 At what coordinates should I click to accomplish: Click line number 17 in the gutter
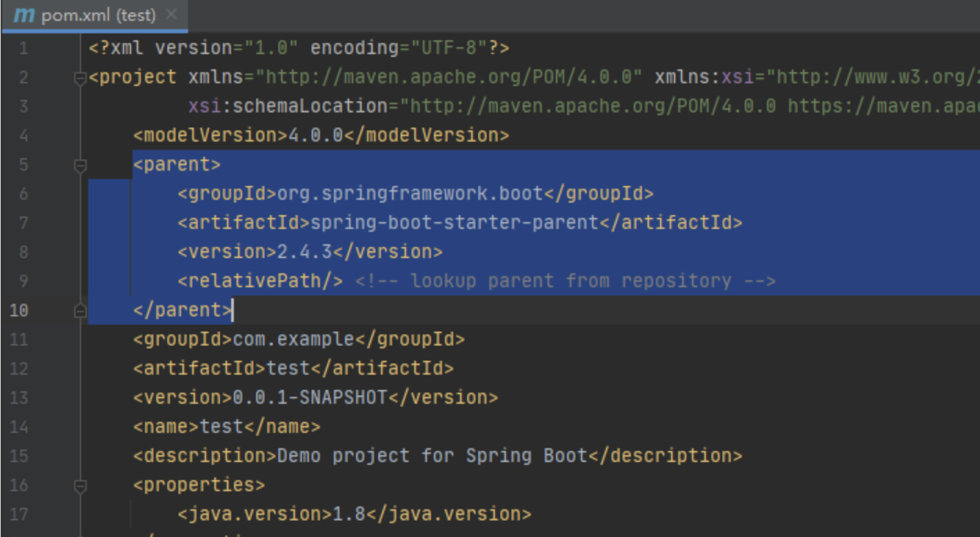click(x=18, y=513)
